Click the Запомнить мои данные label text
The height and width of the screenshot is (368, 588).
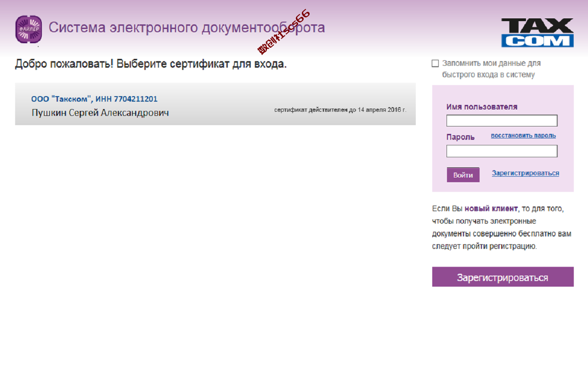click(492, 69)
